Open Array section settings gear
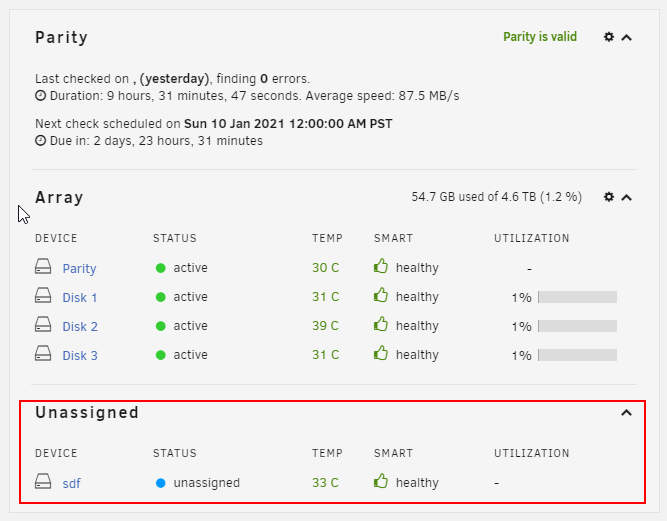The width and height of the screenshot is (667, 521). click(x=609, y=197)
